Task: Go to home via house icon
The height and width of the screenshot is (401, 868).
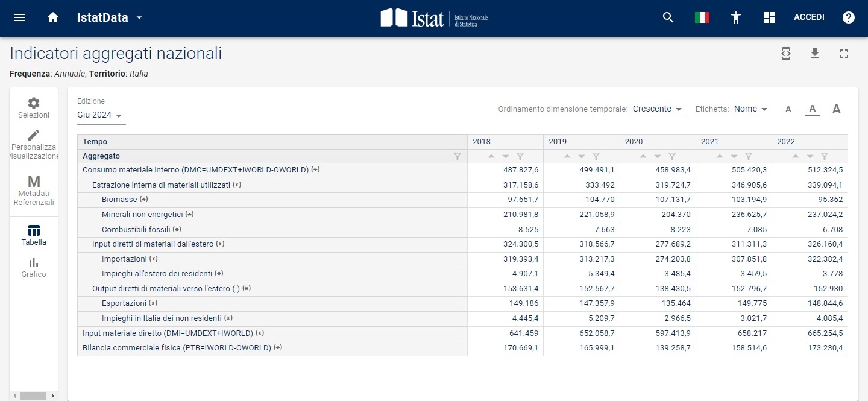Action: coord(53,17)
